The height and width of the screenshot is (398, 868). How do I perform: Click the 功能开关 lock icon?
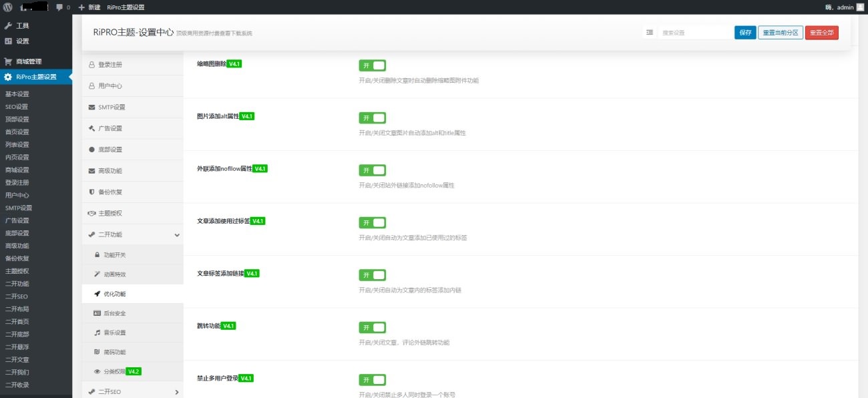click(x=97, y=255)
